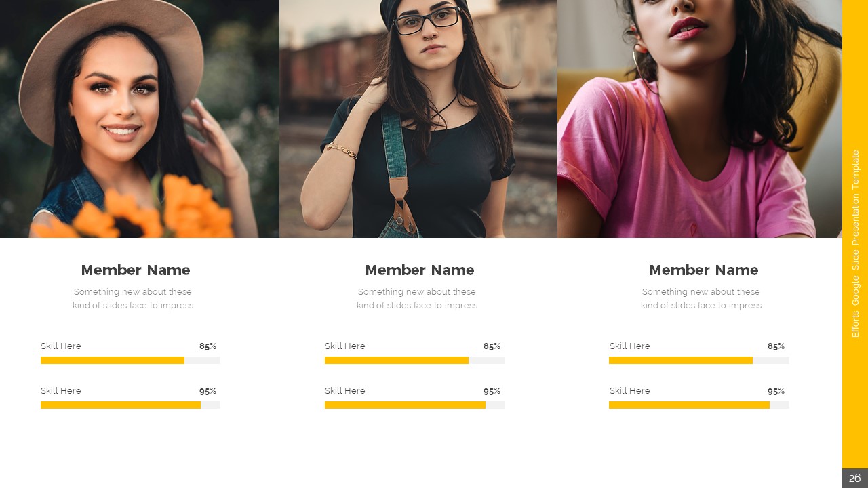Select the 95% label under pink shirt photo
Image resolution: width=868 pixels, height=488 pixels.
[x=776, y=391]
